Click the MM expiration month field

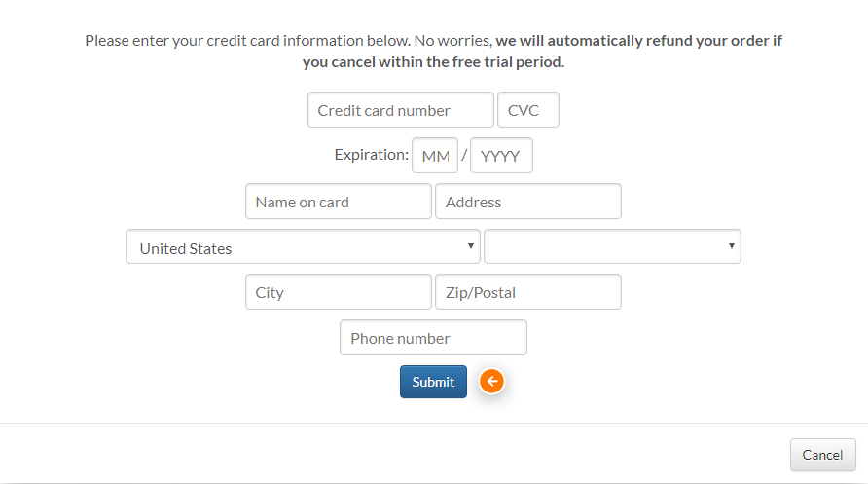click(435, 156)
